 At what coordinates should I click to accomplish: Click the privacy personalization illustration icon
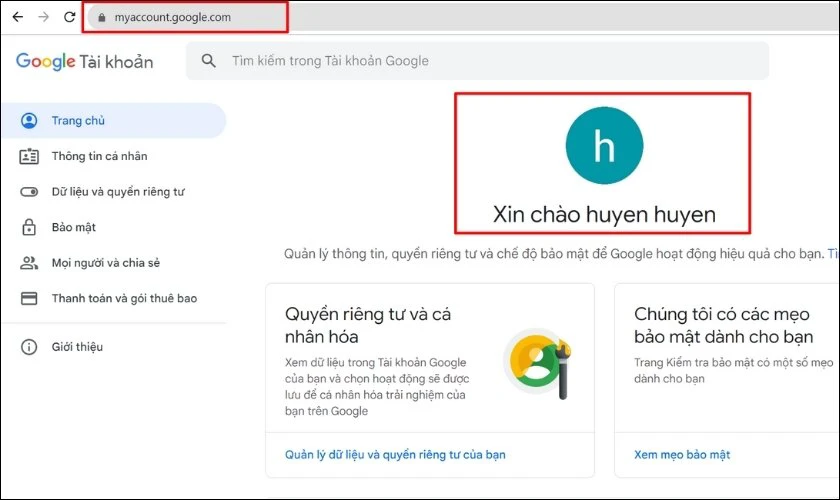(538, 363)
